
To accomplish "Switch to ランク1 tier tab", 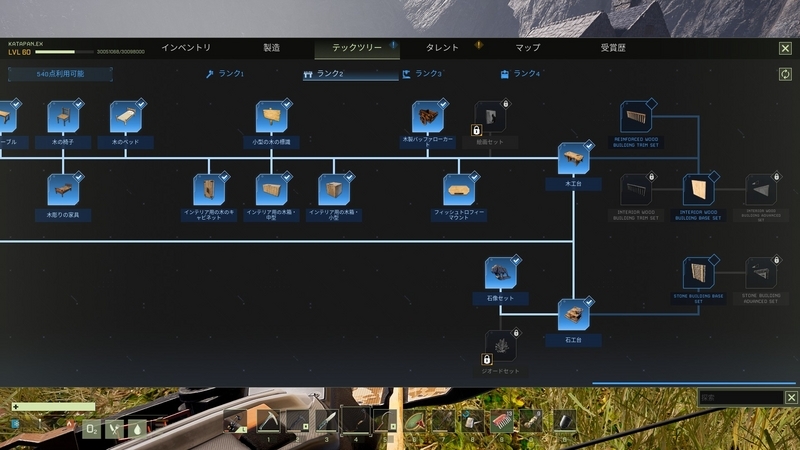I will pyautogui.click(x=225, y=74).
